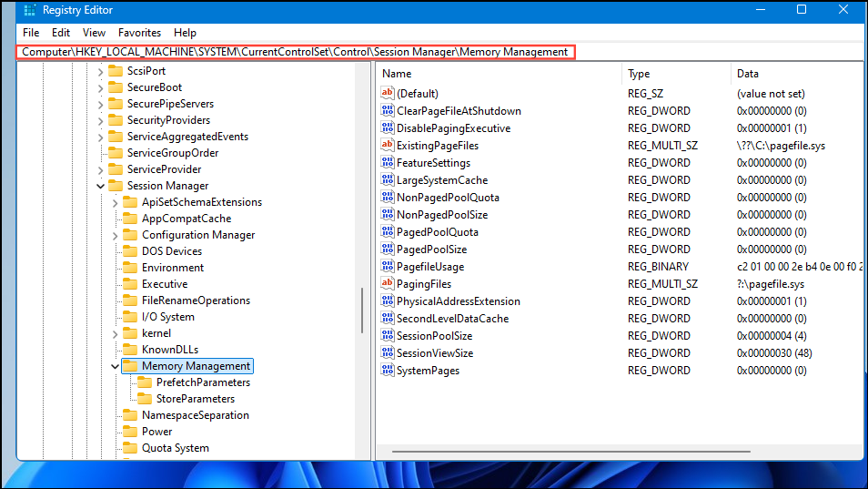Screen dimensions: 868x489
Task: Select the SessionViewSize value icon
Action: click(x=387, y=352)
